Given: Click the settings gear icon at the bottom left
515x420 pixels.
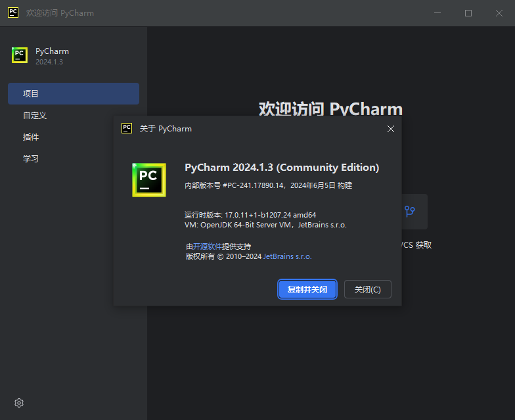Looking at the screenshot, I should [x=19, y=403].
